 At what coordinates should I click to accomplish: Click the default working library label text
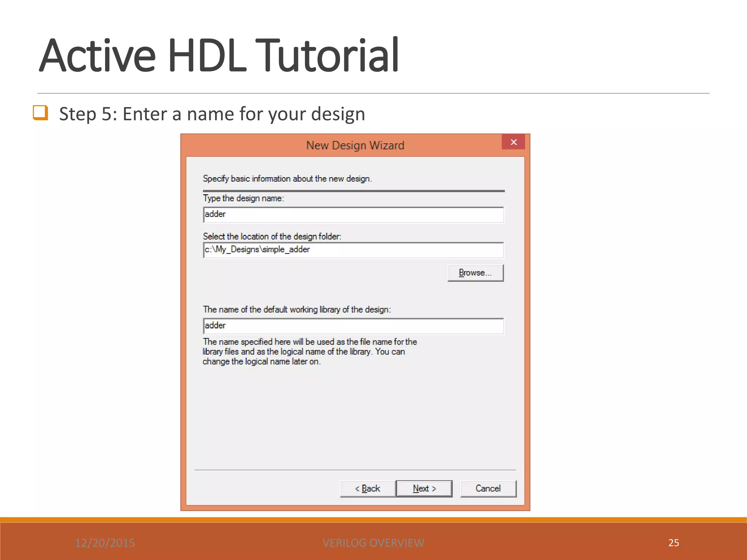coord(297,310)
